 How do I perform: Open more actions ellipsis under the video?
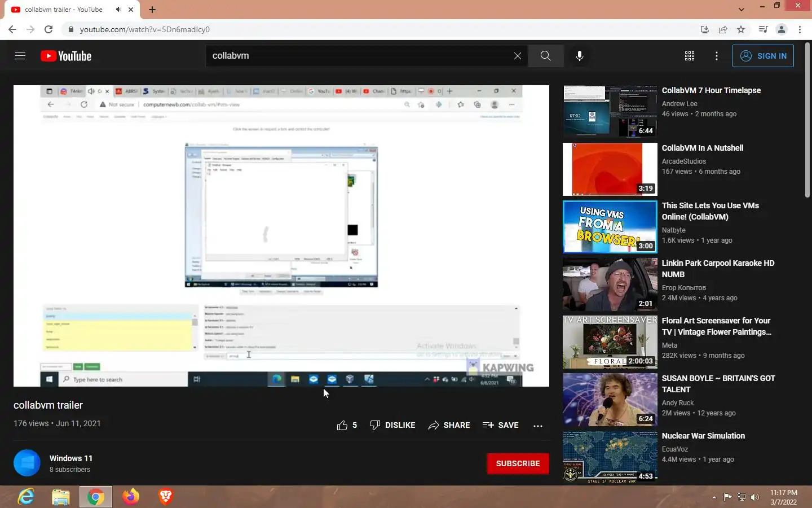[x=538, y=426]
